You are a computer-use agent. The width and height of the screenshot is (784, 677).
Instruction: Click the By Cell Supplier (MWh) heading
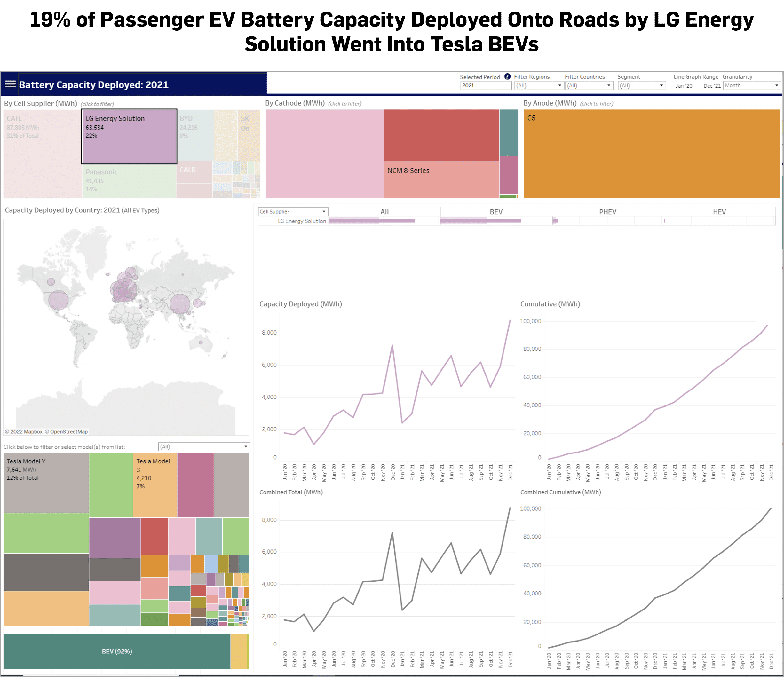(41, 103)
